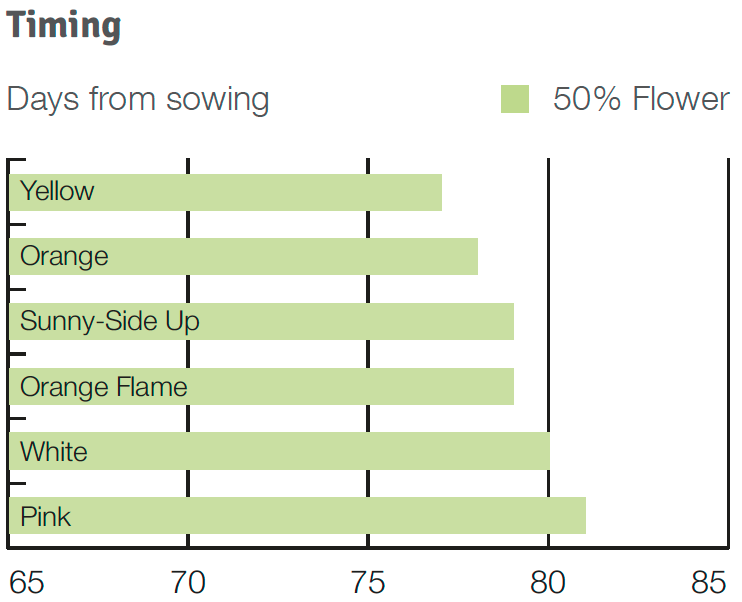Viewport: 742px width, 602px height.
Task: Click the 50% Flower legend label
Action: pyautogui.click(x=641, y=99)
